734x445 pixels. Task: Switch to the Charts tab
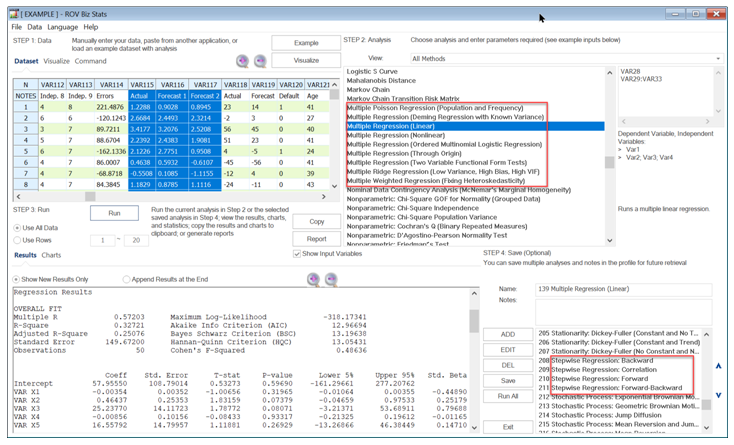tap(51, 255)
